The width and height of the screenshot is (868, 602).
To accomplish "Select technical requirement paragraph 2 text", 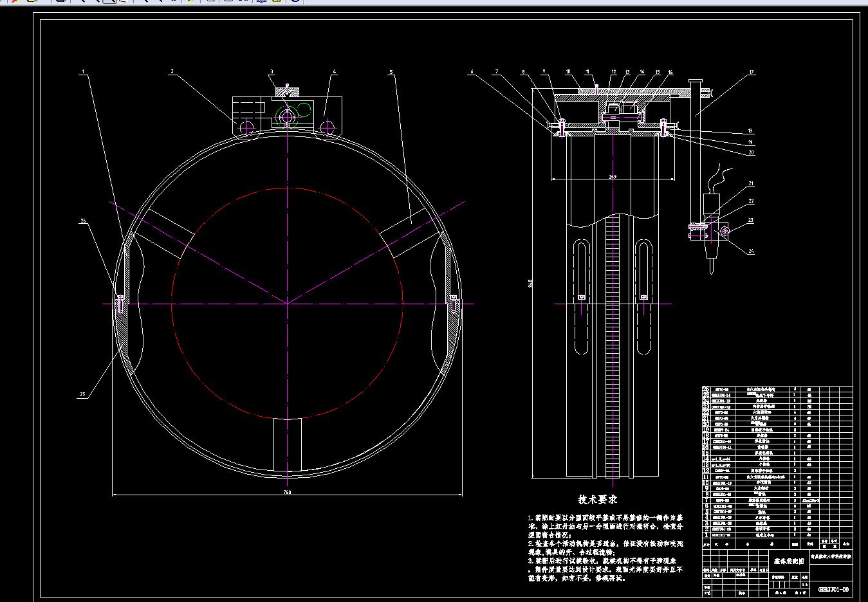I will [x=605, y=547].
